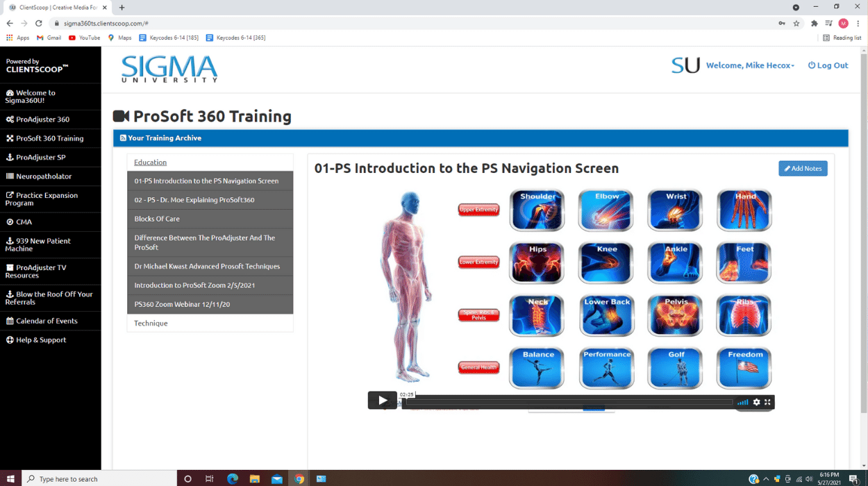868x486 pixels.
Task: Open the Chrome extensions puzzle icon
Action: pos(815,23)
